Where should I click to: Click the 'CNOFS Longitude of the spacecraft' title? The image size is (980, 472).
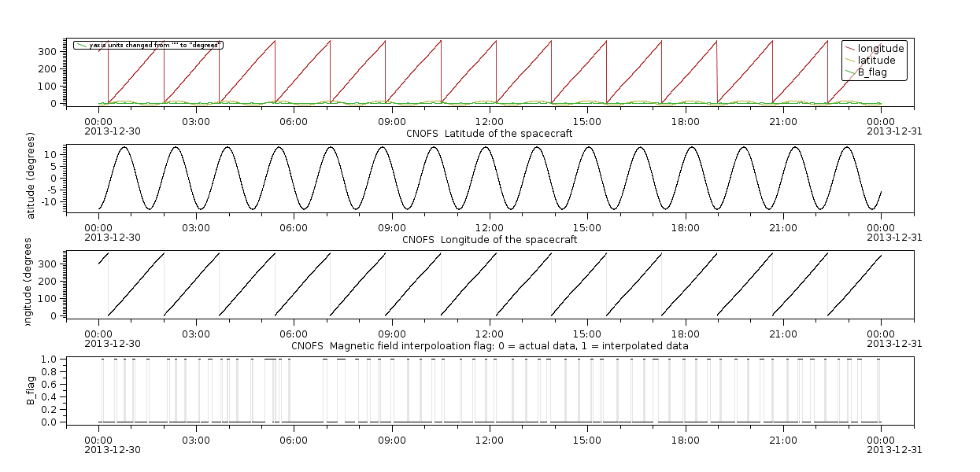(x=489, y=240)
